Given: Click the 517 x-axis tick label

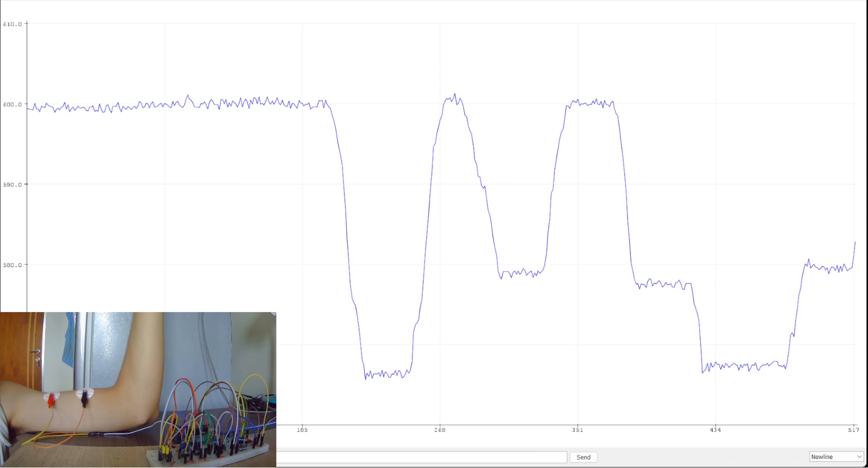Looking at the screenshot, I should tap(854, 430).
